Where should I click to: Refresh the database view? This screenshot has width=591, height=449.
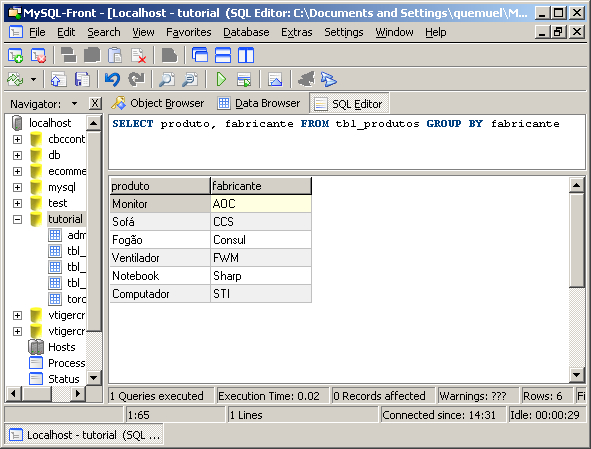coord(15,80)
